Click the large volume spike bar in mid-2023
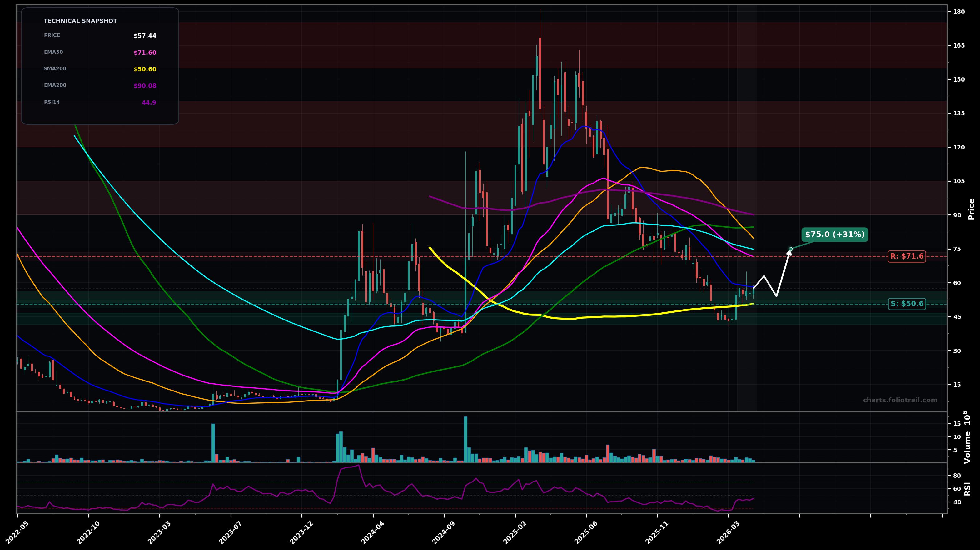Image resolution: width=980 pixels, height=550 pixels. point(213,443)
